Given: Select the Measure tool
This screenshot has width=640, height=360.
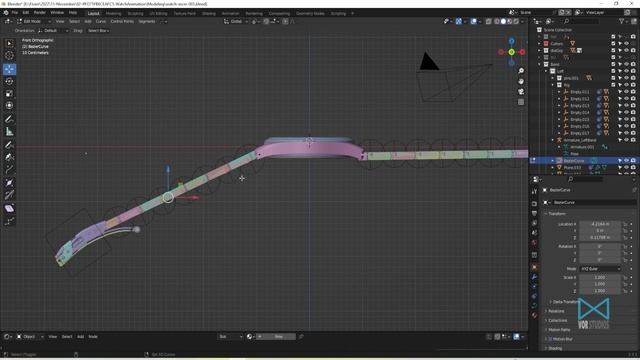Looking at the screenshot, I should (9, 131).
